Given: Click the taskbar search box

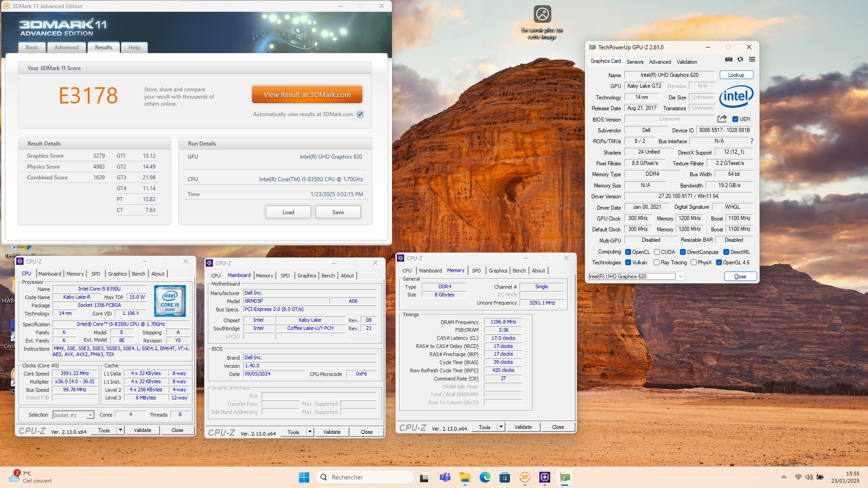Looking at the screenshot, I should click(x=365, y=477).
